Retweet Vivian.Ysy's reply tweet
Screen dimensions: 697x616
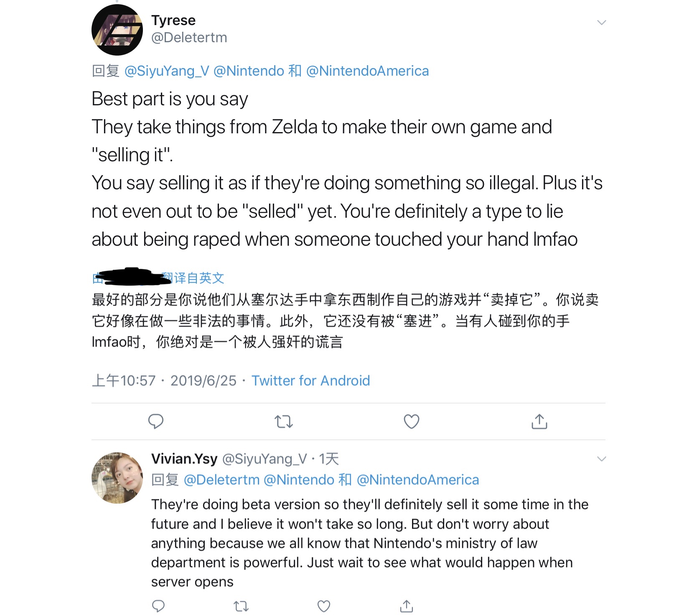241,606
